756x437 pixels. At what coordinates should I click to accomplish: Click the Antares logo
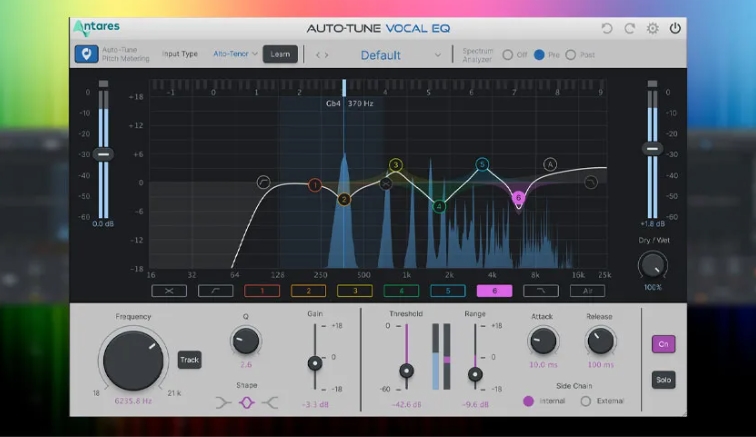96,28
